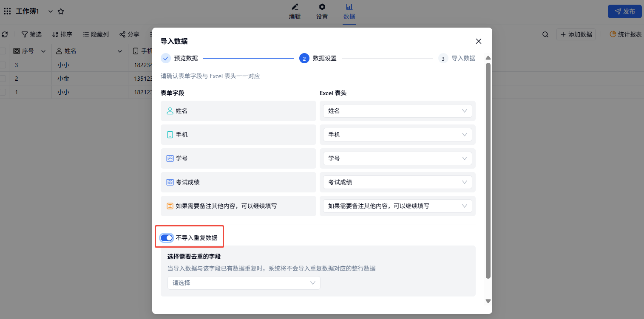
Task: Click 分享 share icon
Action: coord(122,34)
